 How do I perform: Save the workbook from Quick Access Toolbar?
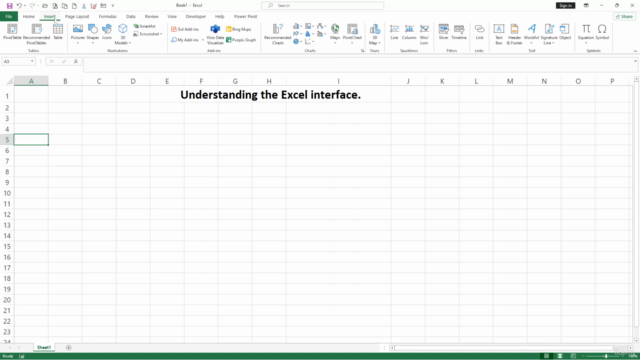pos(9,6)
